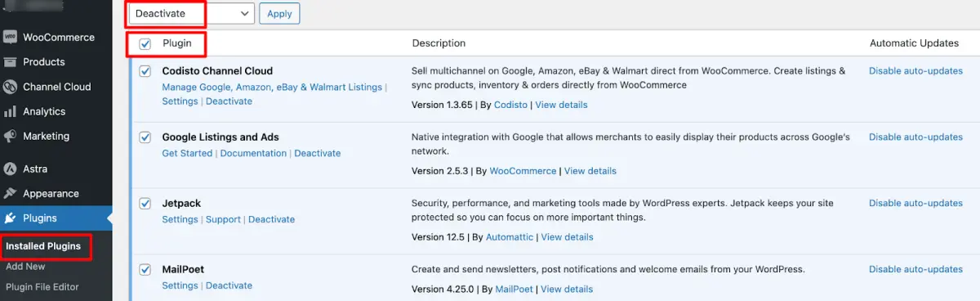Select Add New plugin submenu

25,267
